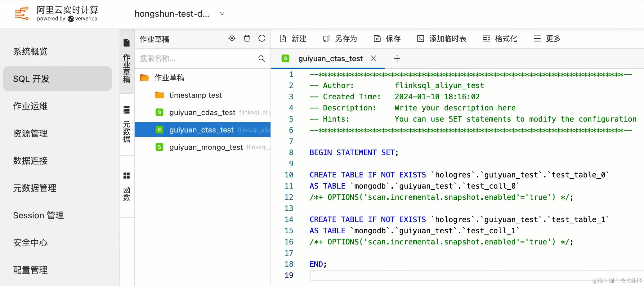Open guiyuan_mongo_test draft
Screen dimensions: 644x286
(203, 147)
